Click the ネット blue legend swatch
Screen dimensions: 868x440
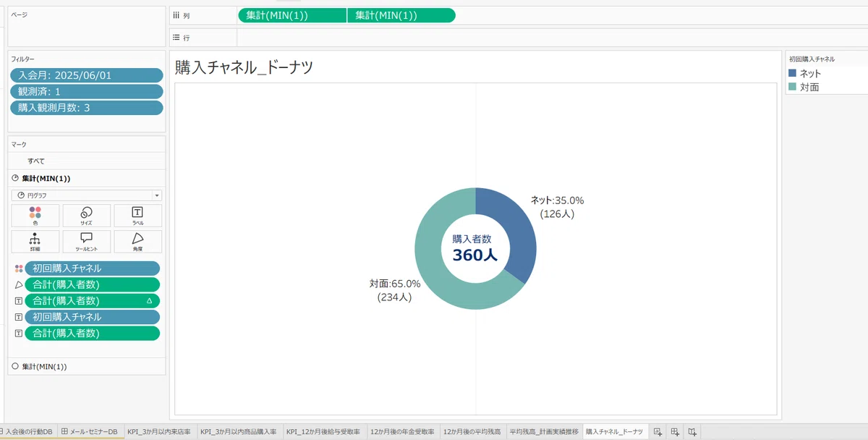792,73
